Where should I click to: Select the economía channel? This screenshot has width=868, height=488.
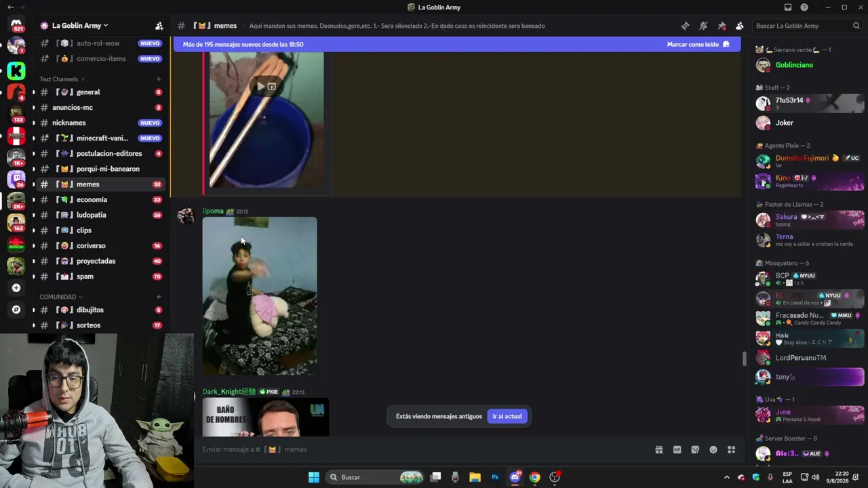pyautogui.click(x=100, y=200)
